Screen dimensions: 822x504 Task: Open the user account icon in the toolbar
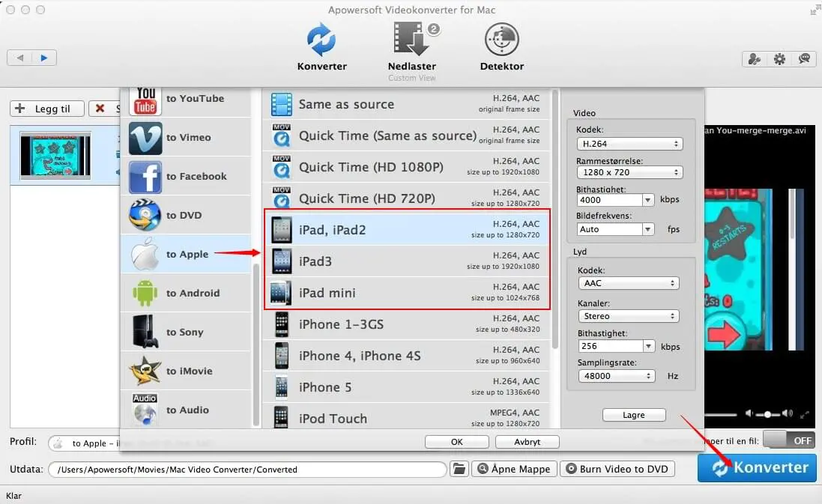point(755,58)
